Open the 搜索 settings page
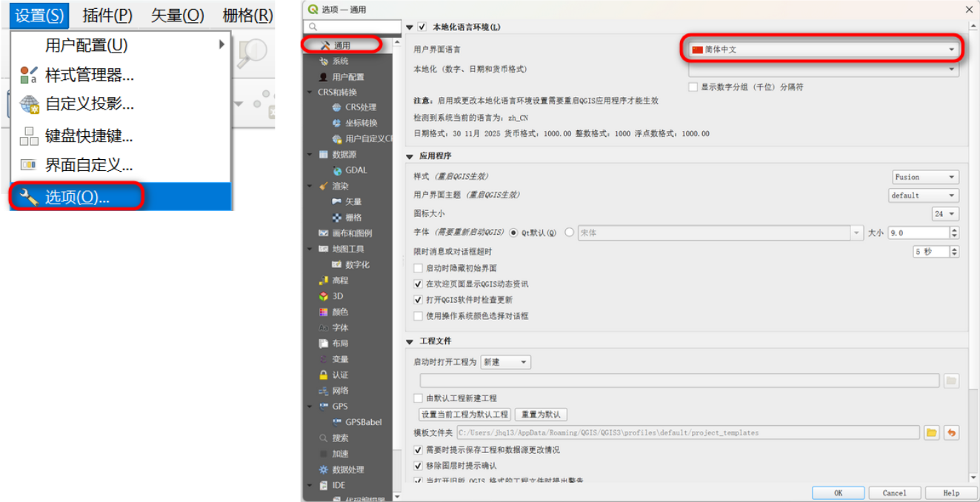The height and width of the screenshot is (502, 980). tap(340, 438)
